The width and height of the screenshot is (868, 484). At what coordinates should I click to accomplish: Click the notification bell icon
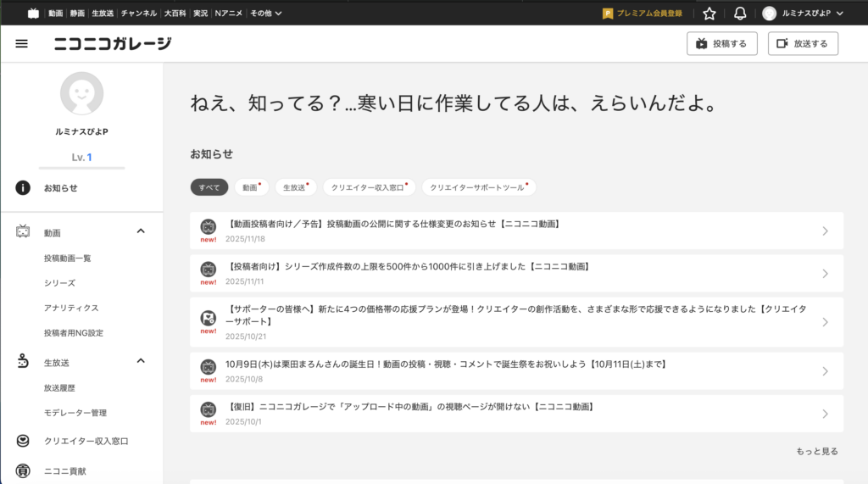point(740,13)
